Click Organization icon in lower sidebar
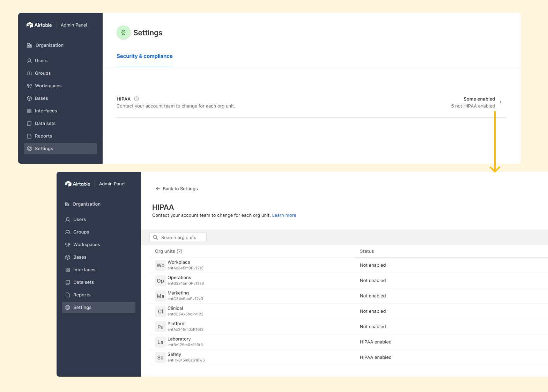The image size is (548, 392). click(67, 204)
